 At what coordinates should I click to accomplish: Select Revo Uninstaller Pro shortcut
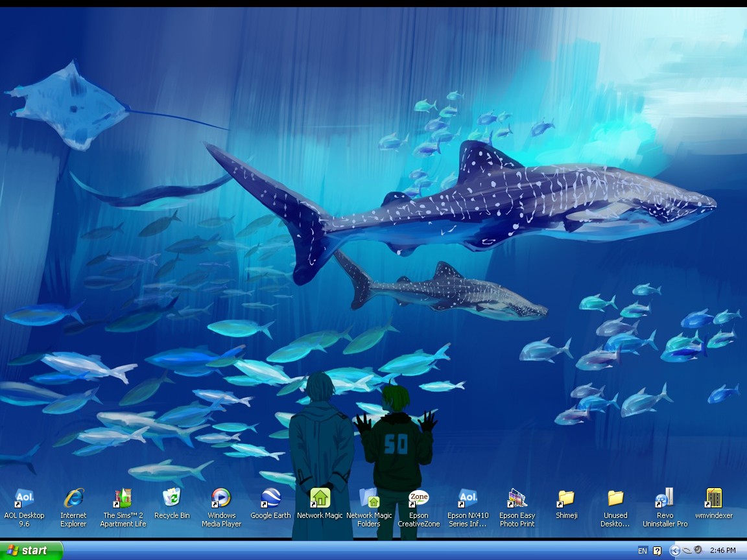coord(665,507)
